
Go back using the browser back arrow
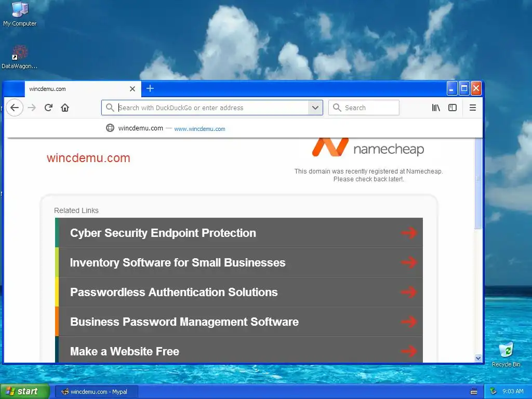click(x=14, y=108)
